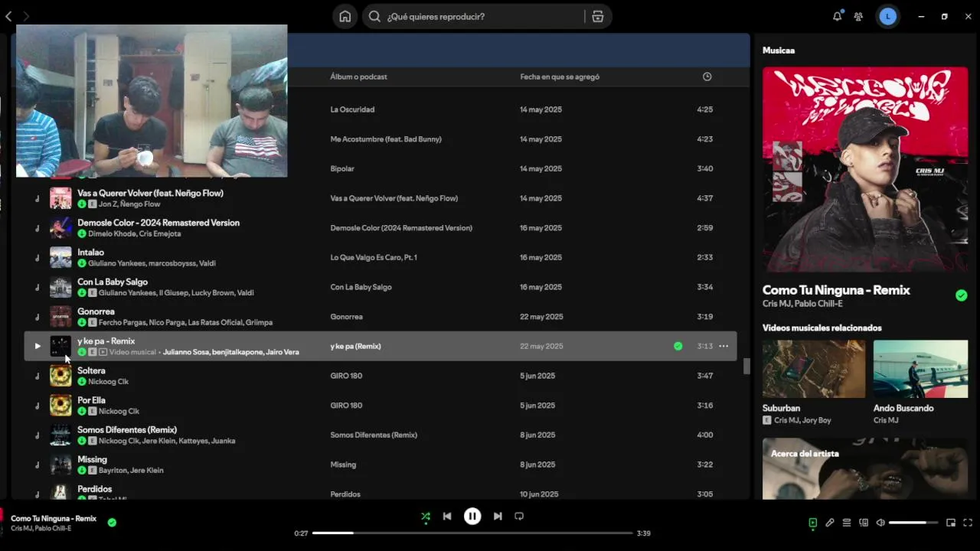
Task: Select the 'Missing' track title
Action: pyautogui.click(x=92, y=459)
